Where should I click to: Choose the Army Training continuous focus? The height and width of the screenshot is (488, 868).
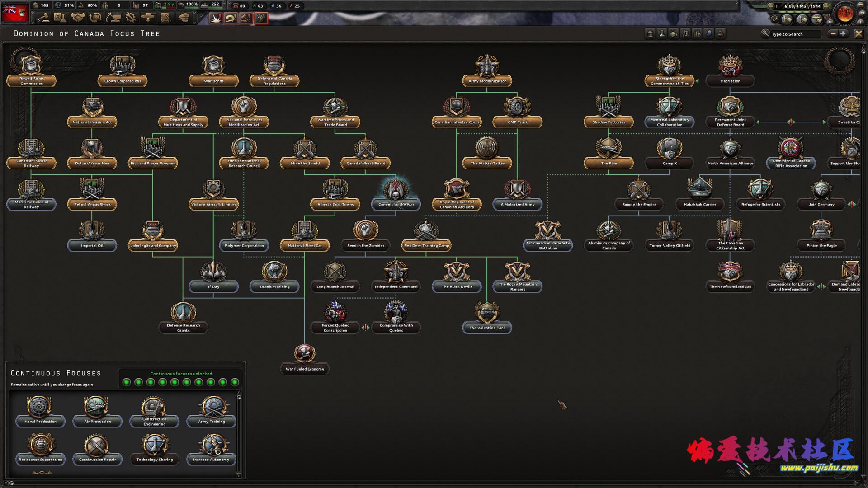click(x=211, y=412)
